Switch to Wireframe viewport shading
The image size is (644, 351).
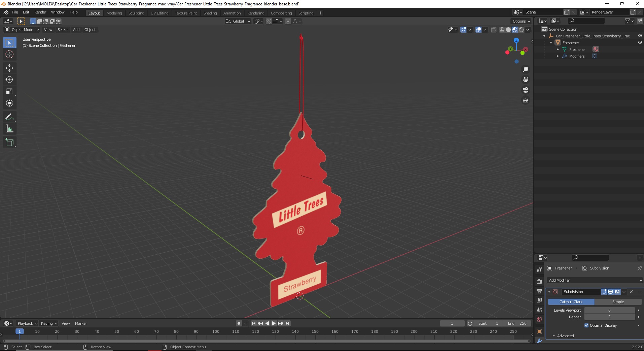(502, 30)
